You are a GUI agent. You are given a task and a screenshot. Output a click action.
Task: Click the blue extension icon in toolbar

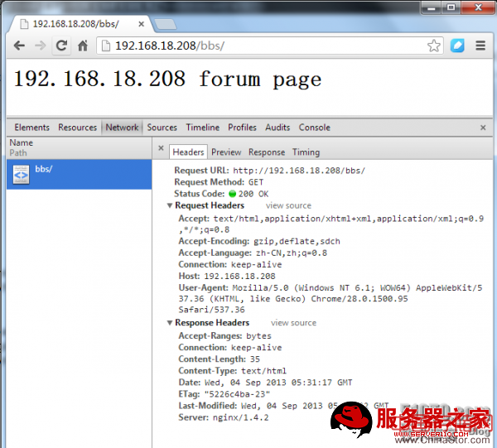457,46
